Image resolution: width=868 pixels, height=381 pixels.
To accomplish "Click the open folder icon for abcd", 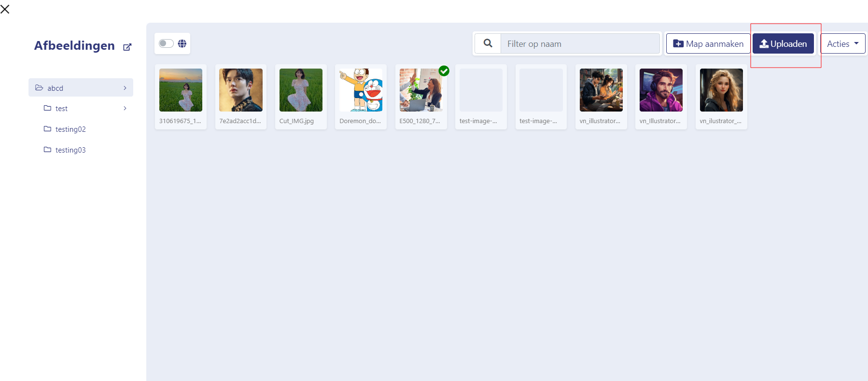I will [39, 88].
